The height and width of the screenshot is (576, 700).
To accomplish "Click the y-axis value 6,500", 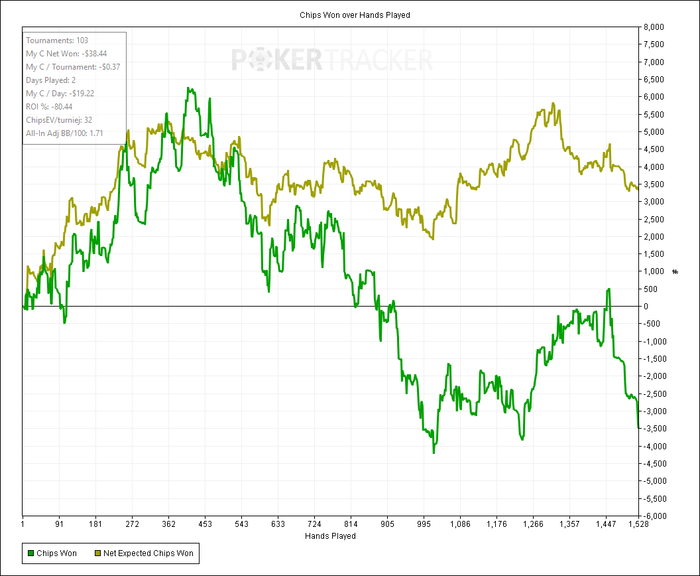I will [654, 79].
